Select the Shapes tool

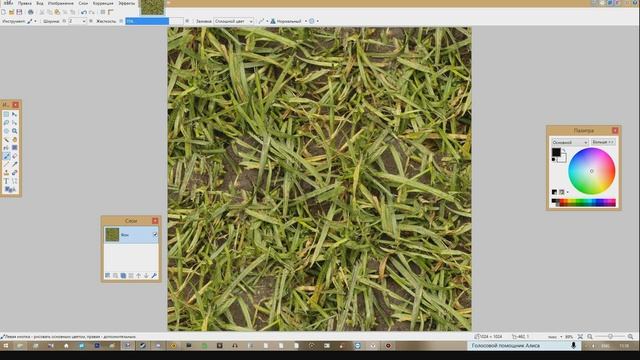click(9, 189)
